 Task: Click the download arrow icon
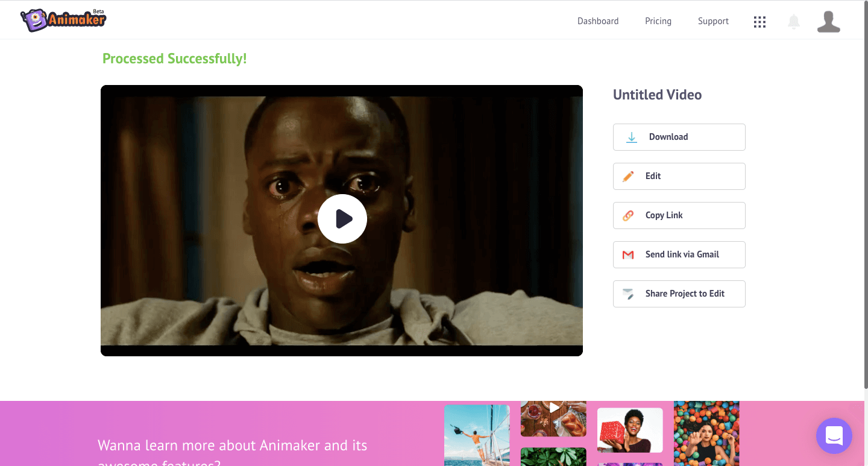point(631,137)
